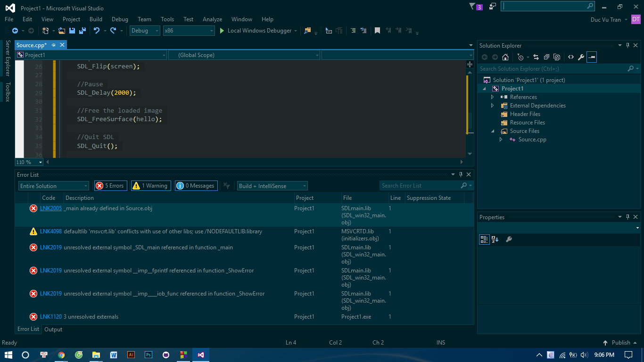Viewport: 644px width, 362px height.
Task: Click the Collapse All icon in Solution Explorer
Action: click(546, 57)
